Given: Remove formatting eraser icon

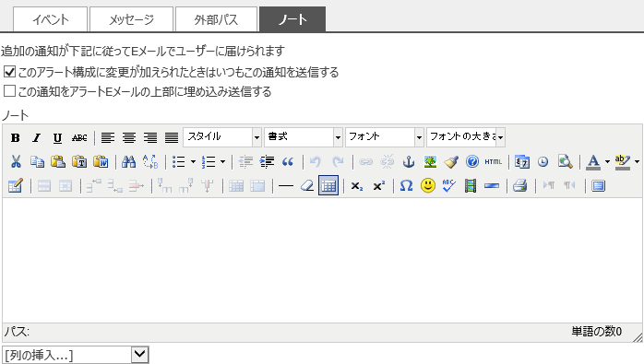Looking at the screenshot, I should point(307,186).
